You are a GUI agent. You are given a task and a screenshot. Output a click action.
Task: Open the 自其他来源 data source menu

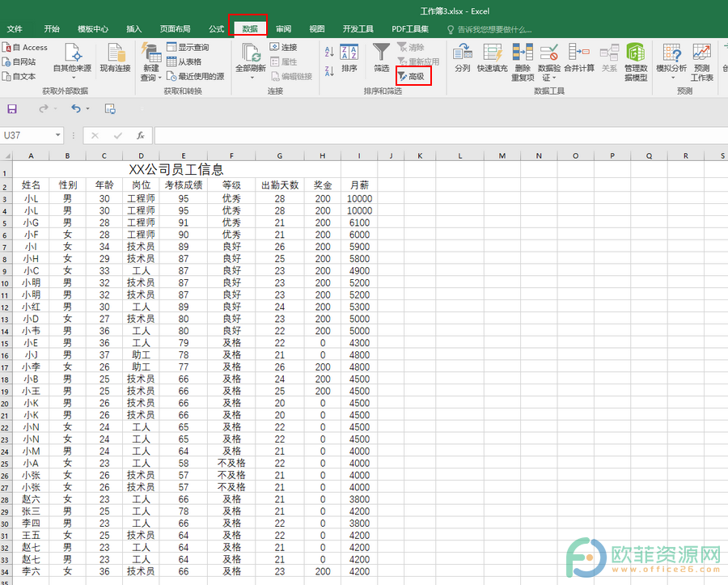click(72, 61)
